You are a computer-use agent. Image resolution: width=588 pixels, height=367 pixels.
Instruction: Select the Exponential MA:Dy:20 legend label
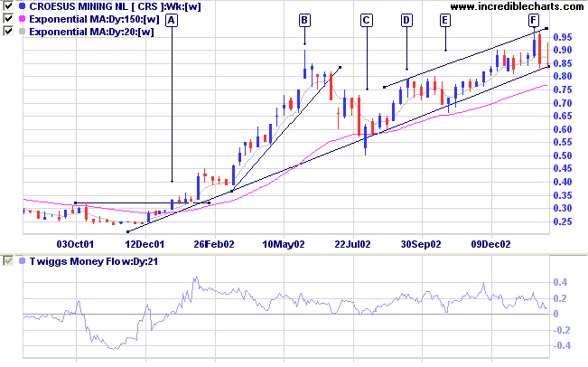click(x=91, y=32)
